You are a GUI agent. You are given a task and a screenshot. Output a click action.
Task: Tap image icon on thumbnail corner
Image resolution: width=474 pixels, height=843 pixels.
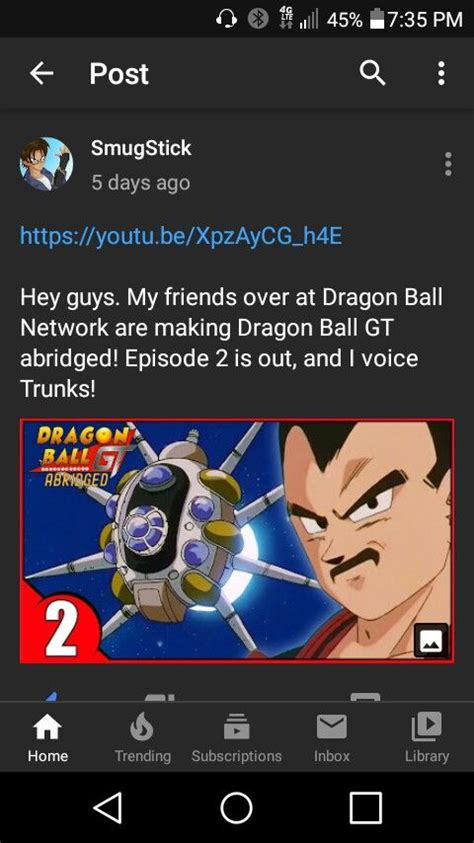(x=431, y=640)
